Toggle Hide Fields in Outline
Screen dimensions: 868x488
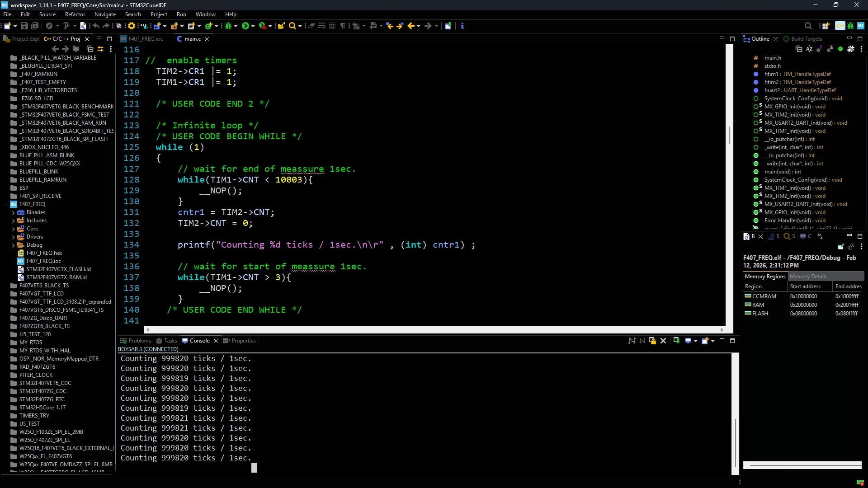(x=819, y=49)
